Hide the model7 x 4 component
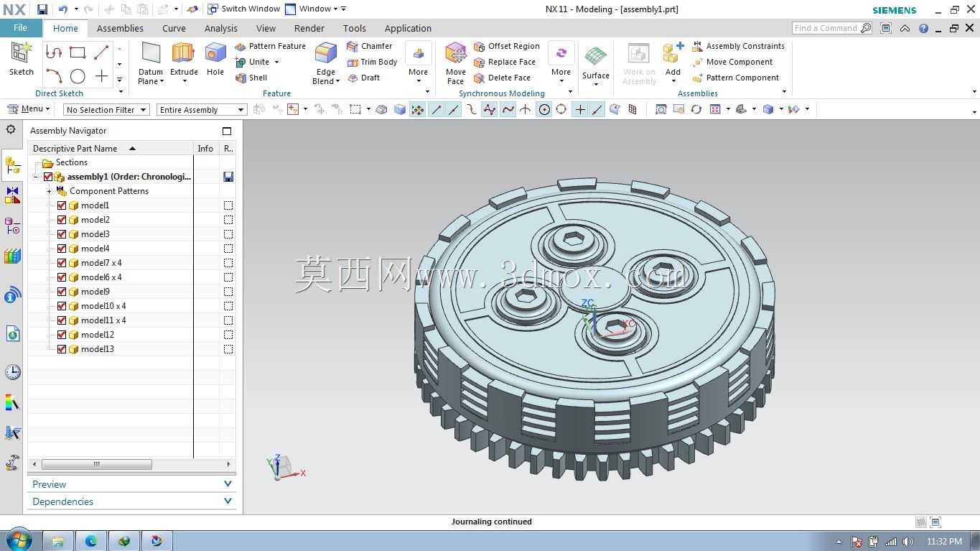This screenshot has width=980, height=551. click(62, 263)
